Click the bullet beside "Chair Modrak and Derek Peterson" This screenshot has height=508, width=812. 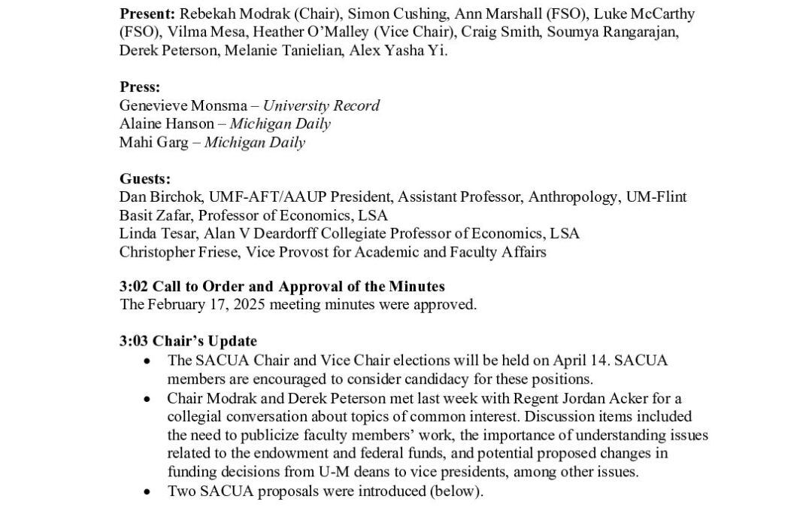[156, 398]
